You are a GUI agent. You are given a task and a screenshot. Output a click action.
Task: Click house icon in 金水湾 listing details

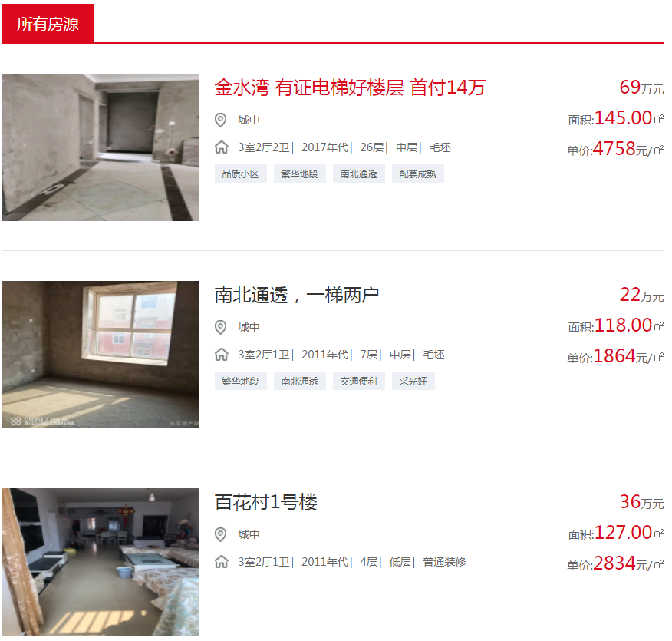(x=221, y=147)
